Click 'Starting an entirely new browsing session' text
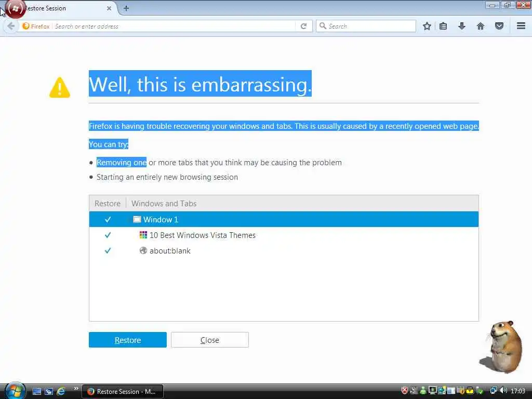532x399 pixels. coord(167,177)
